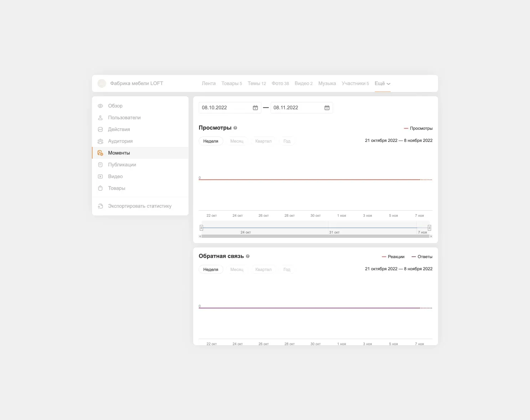530x420 pixels.
Task: Open the Пользователи statistics section
Action: (124, 118)
